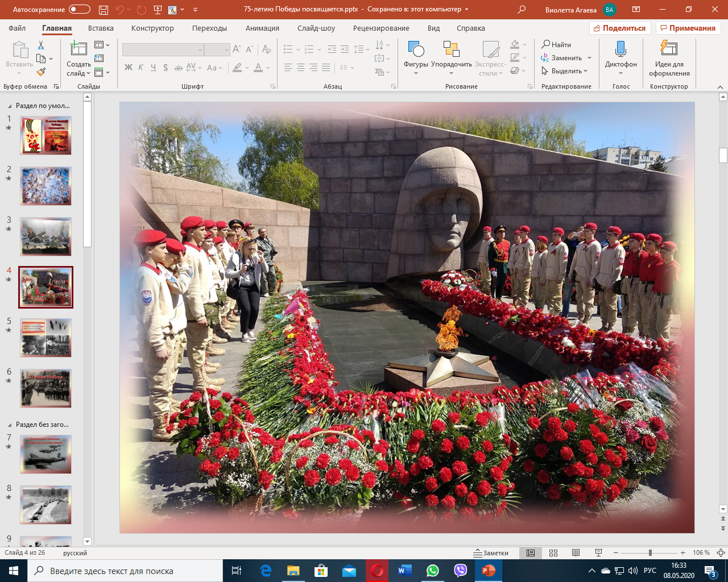Open the Animation tab
The height and width of the screenshot is (582, 728).
click(x=262, y=28)
